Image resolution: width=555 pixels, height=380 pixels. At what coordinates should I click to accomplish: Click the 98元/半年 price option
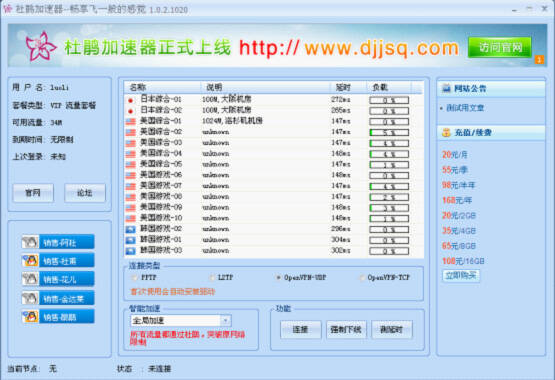coord(459,185)
